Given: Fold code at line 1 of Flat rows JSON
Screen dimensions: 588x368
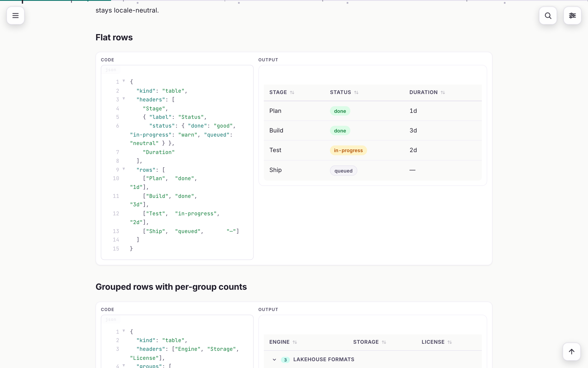Looking at the screenshot, I should (x=124, y=81).
